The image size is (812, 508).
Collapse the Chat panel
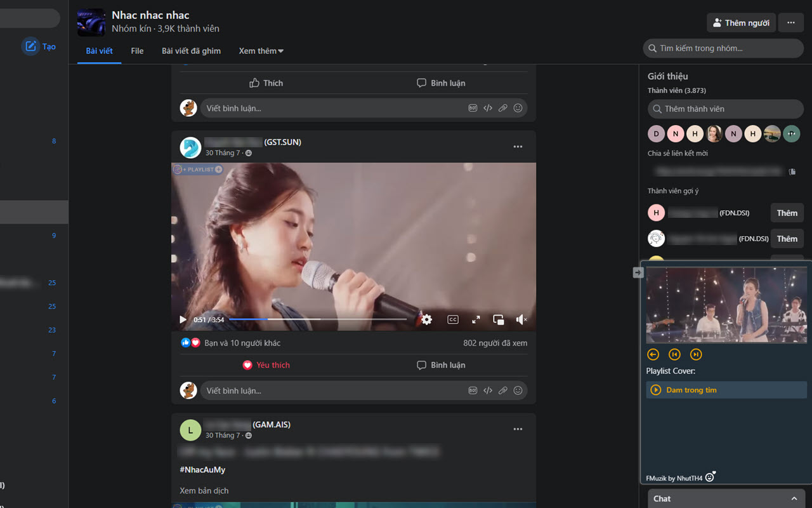pyautogui.click(x=795, y=498)
